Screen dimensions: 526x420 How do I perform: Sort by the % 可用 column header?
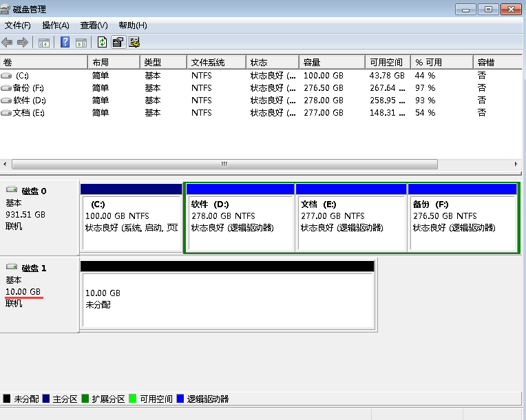click(x=442, y=63)
